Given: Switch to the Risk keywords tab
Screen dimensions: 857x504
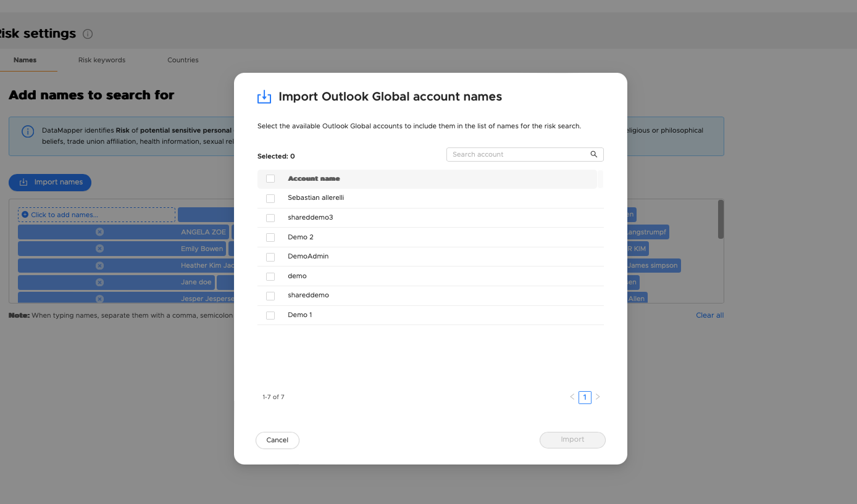Looking at the screenshot, I should coord(102,60).
